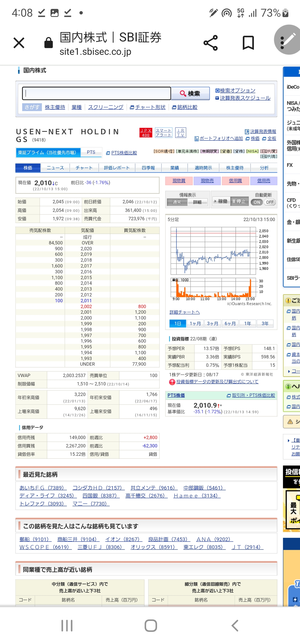Image resolution: width=300 pixels, height=644 pixels.
Task: Select 詳細 information display mode
Action: (197, 202)
